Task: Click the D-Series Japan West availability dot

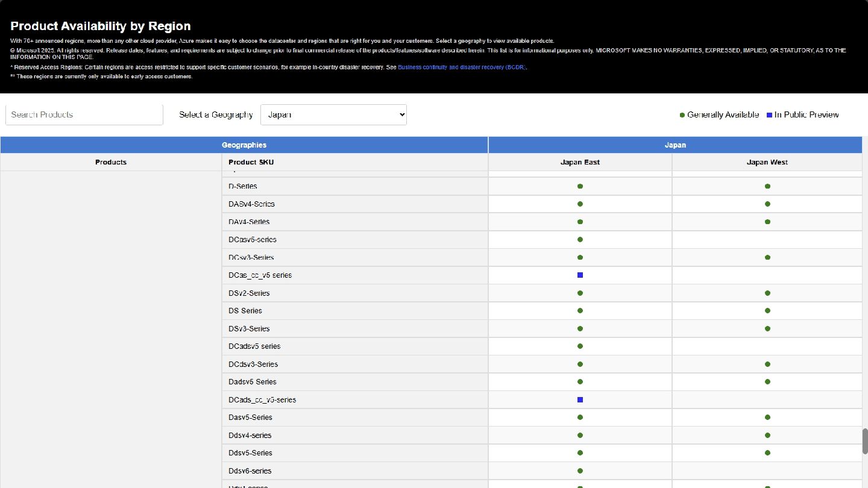Action: [767, 186]
